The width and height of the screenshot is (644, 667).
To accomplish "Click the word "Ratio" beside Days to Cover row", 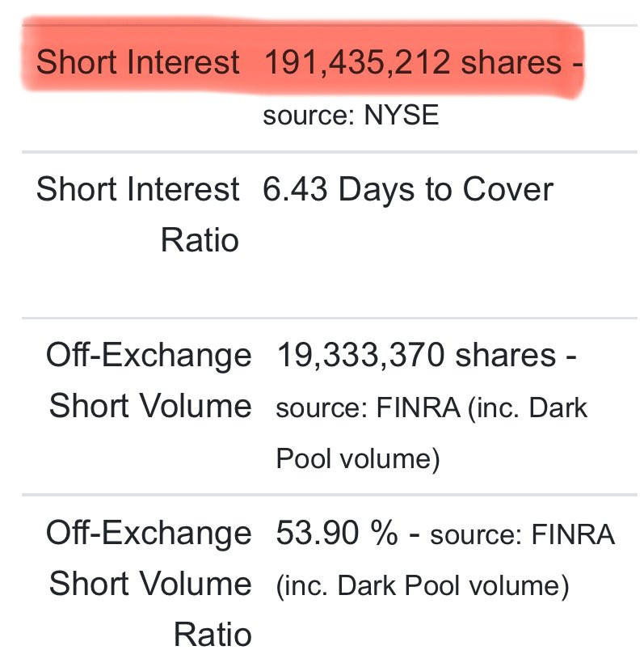I will click(200, 240).
